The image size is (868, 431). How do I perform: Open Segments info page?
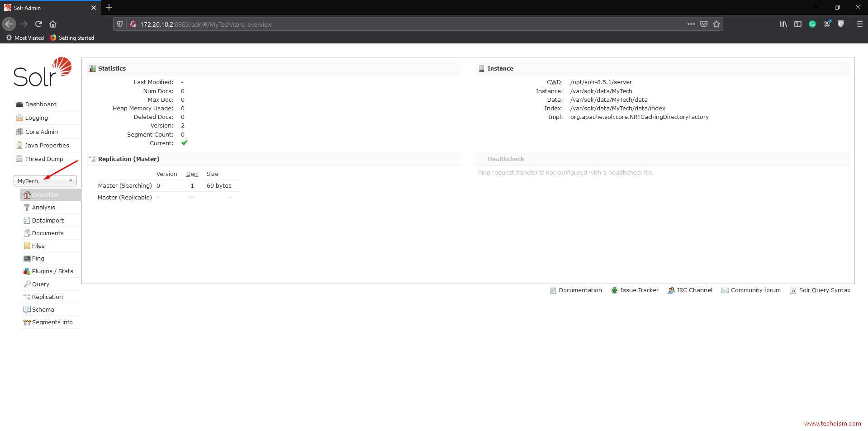tap(52, 322)
